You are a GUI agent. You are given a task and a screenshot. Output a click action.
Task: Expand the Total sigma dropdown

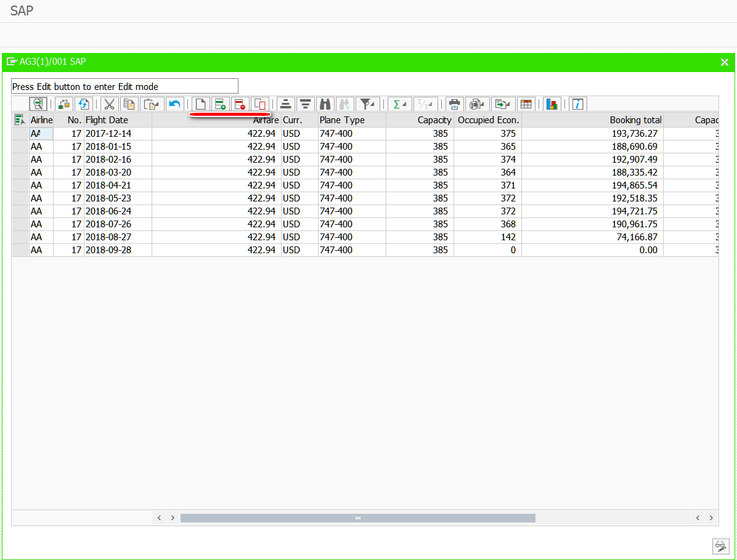[399, 104]
